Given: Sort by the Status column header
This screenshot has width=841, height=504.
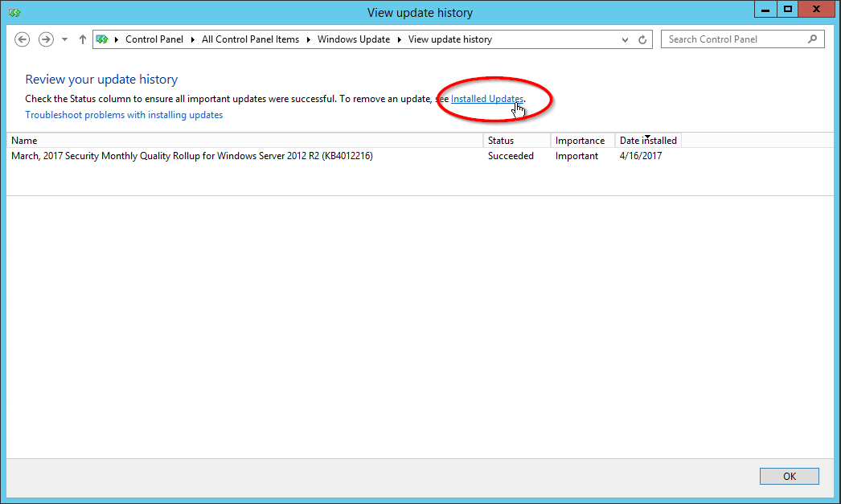Looking at the screenshot, I should 517,141.
